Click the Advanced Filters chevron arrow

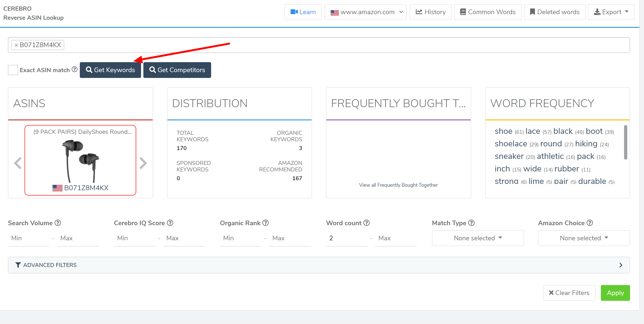click(621, 265)
